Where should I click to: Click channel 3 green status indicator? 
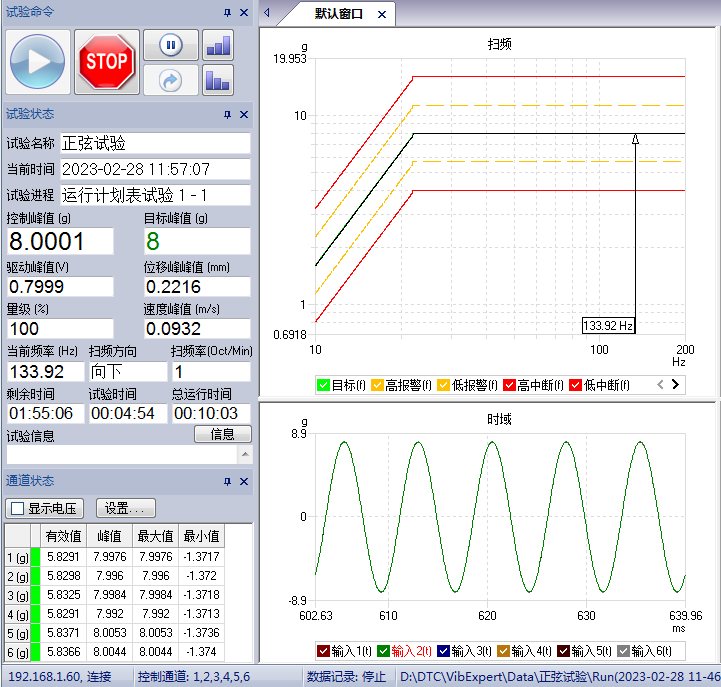pos(35,595)
